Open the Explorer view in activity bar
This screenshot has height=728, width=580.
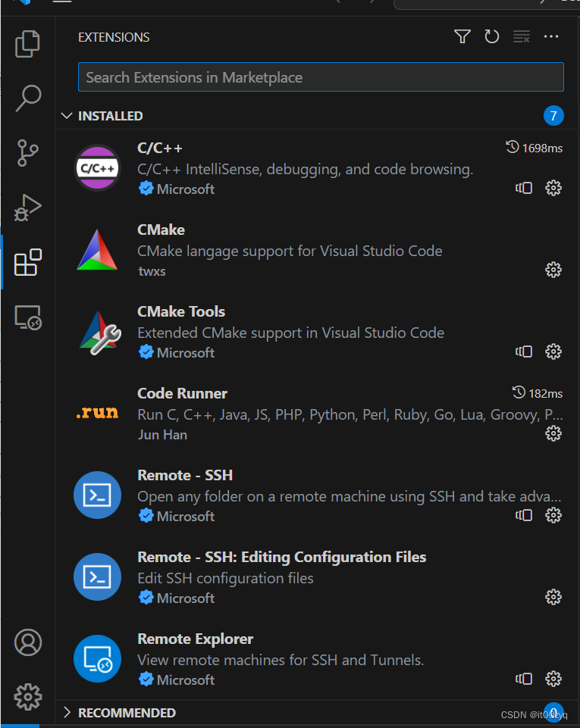click(28, 44)
